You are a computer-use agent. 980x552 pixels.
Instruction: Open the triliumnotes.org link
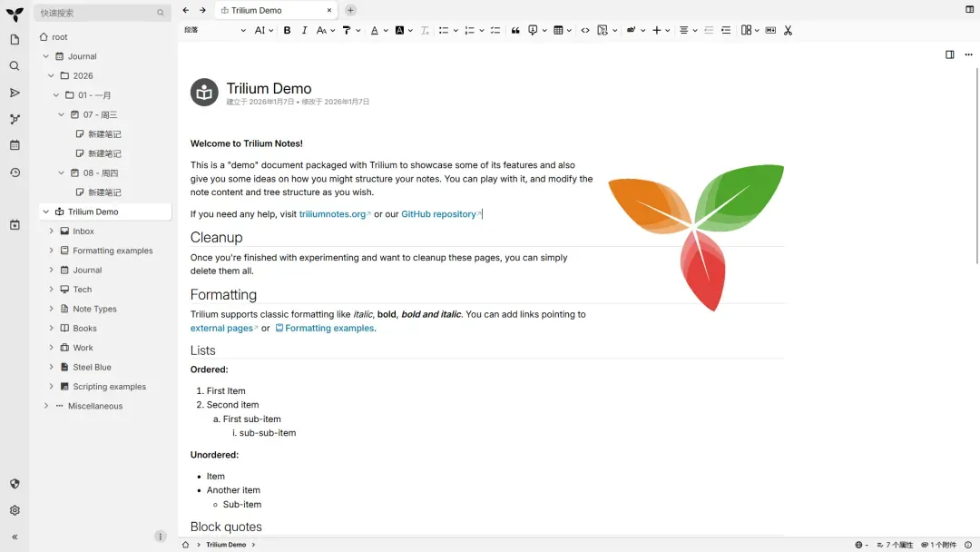tap(334, 213)
